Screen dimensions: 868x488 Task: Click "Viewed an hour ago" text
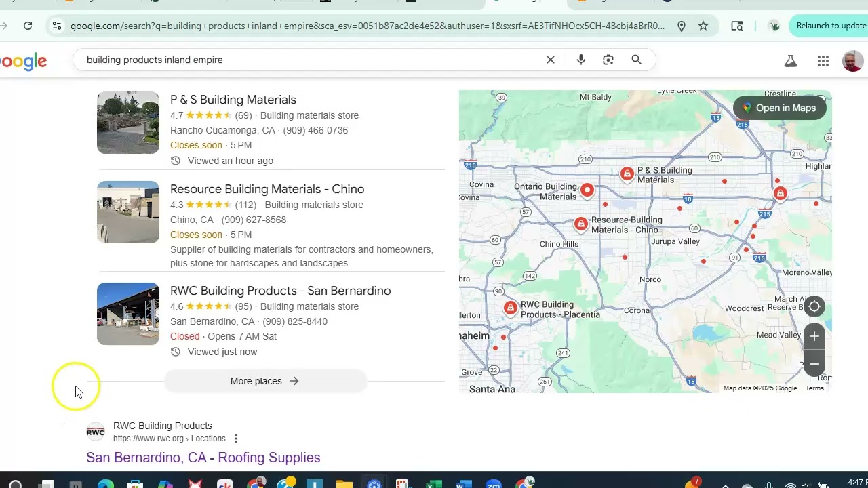(231, 161)
